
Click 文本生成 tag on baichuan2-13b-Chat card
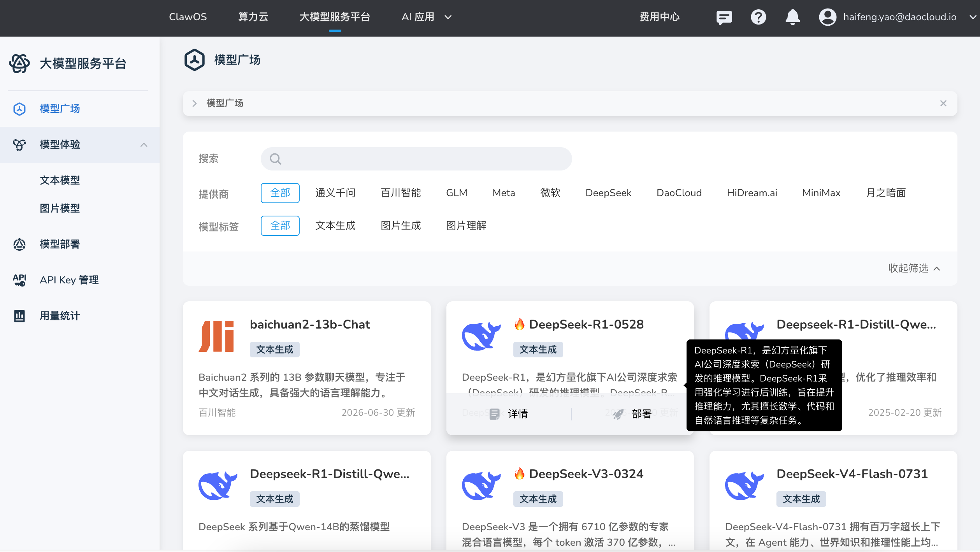click(x=275, y=350)
